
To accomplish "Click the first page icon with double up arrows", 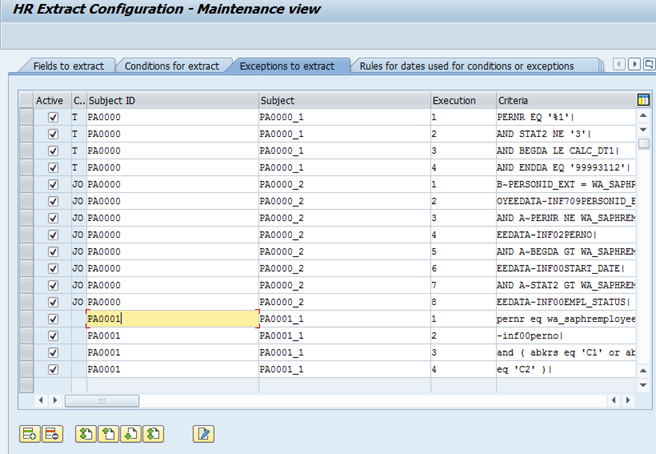I will (x=86, y=434).
